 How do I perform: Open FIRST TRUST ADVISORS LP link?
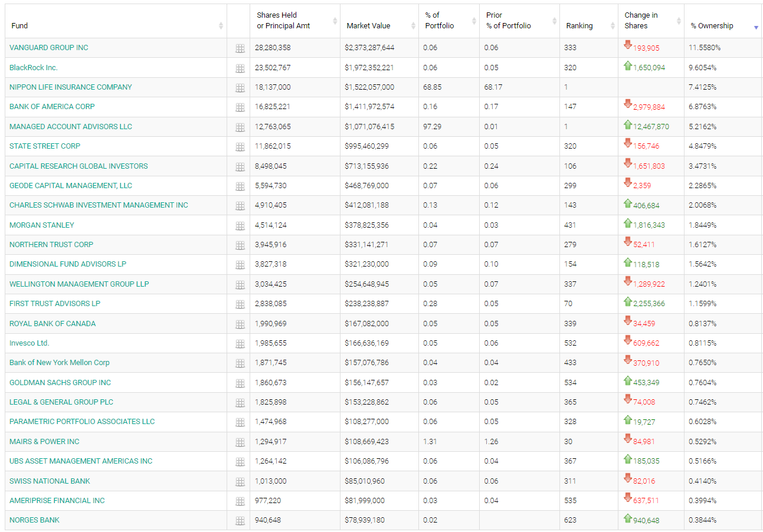click(55, 304)
